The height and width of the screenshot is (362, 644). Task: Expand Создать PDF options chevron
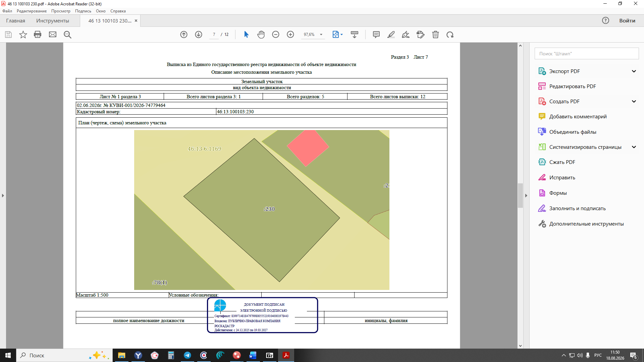[634, 102]
